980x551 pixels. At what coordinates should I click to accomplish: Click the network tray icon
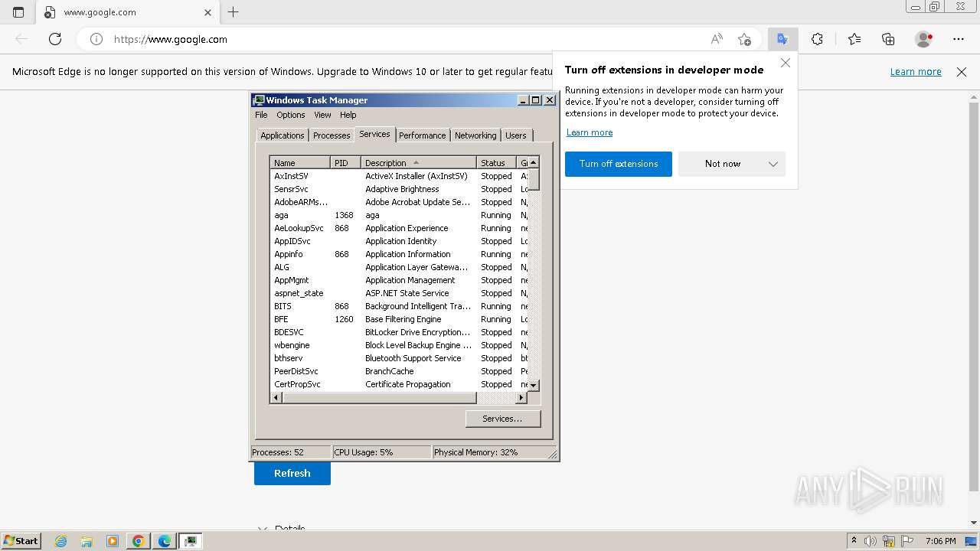(x=889, y=541)
